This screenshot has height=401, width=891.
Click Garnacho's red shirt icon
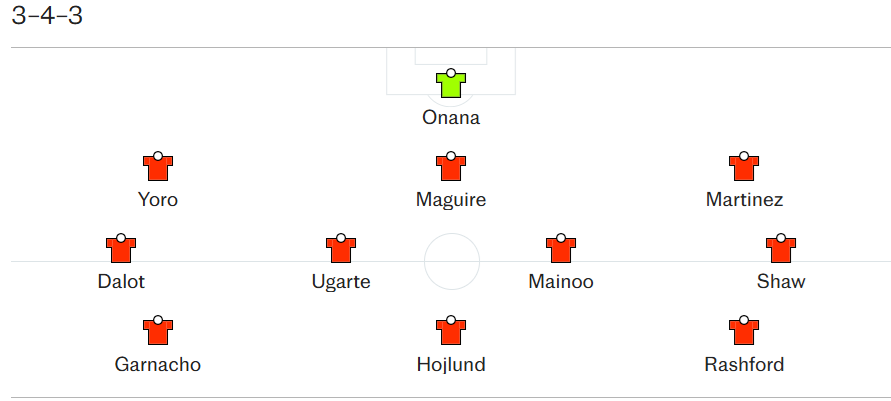tap(158, 332)
